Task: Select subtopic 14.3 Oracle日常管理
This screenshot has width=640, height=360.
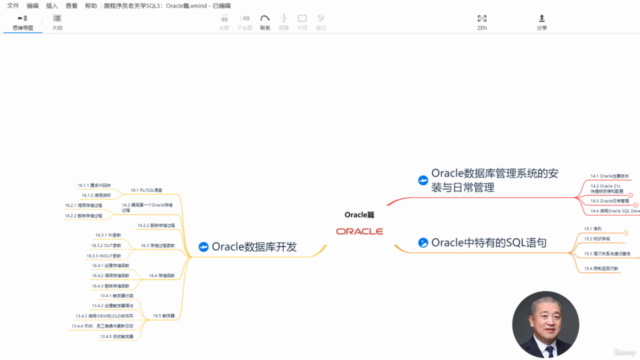Action: click(x=609, y=201)
